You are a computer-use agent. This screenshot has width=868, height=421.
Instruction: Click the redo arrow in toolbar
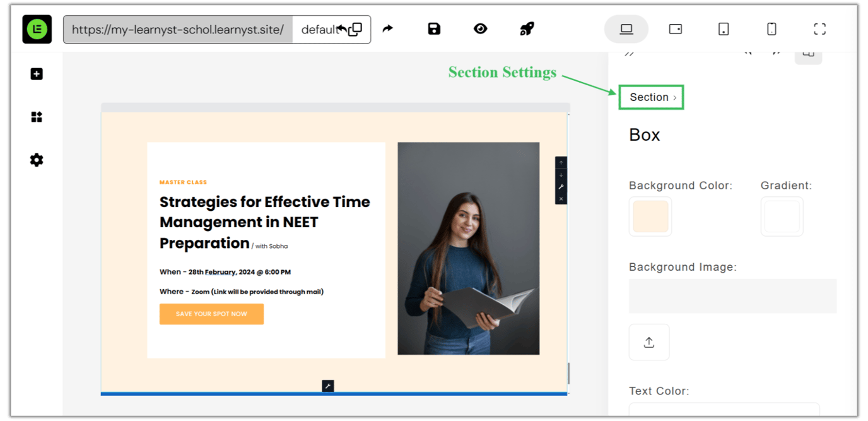pyautogui.click(x=387, y=29)
